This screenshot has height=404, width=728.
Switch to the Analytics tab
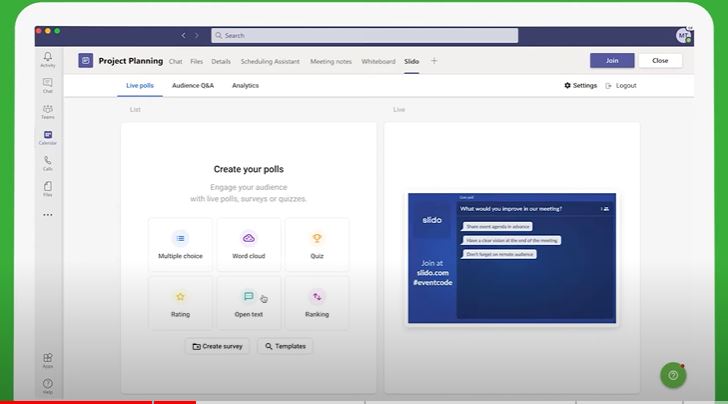coord(245,86)
